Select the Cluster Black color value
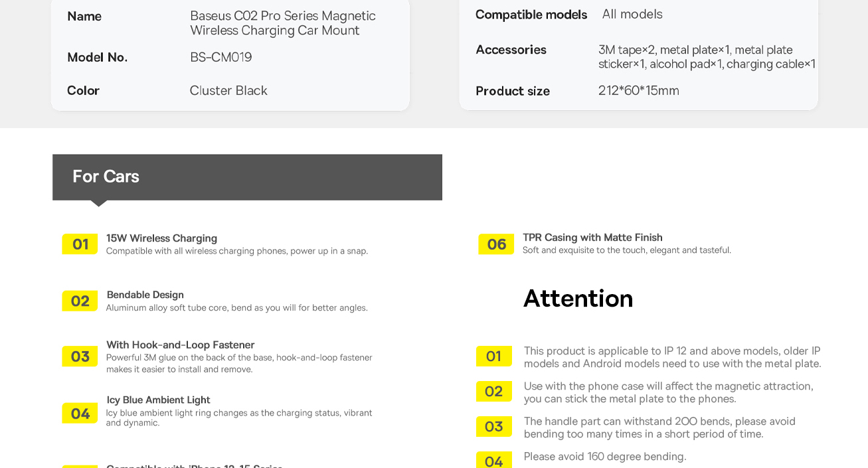This screenshot has height=468, width=868. 228,90
